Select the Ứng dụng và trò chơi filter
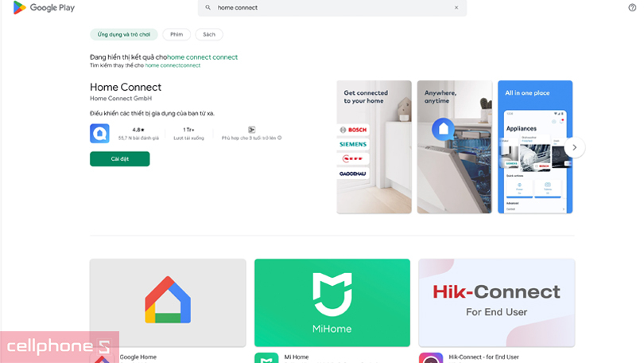The height and width of the screenshot is (363, 644). point(123,34)
